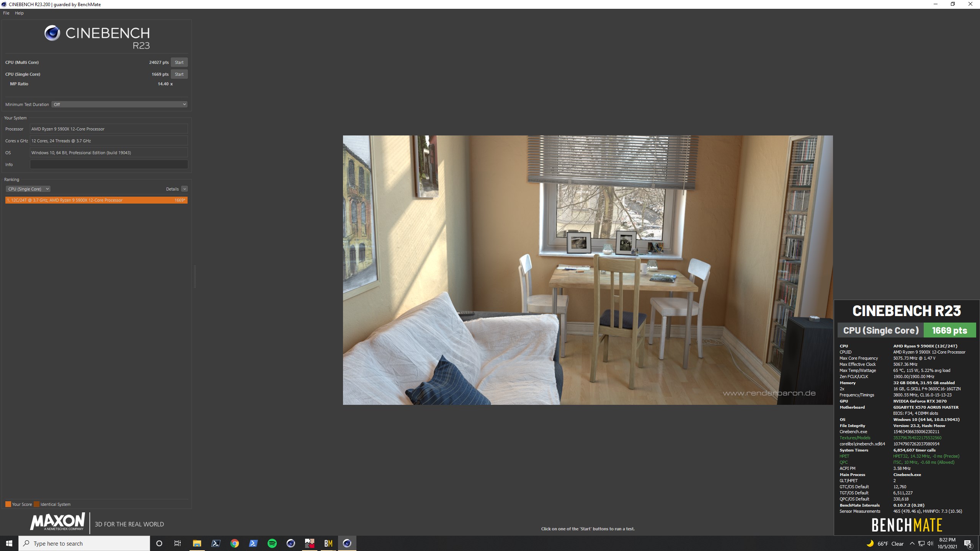Select the orange 5900X ranking entry
This screenshot has height=551, width=980.
[x=96, y=200]
